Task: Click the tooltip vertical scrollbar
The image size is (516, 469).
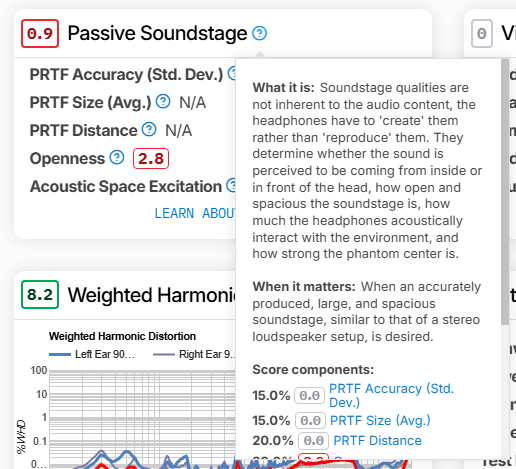Action: [505, 192]
